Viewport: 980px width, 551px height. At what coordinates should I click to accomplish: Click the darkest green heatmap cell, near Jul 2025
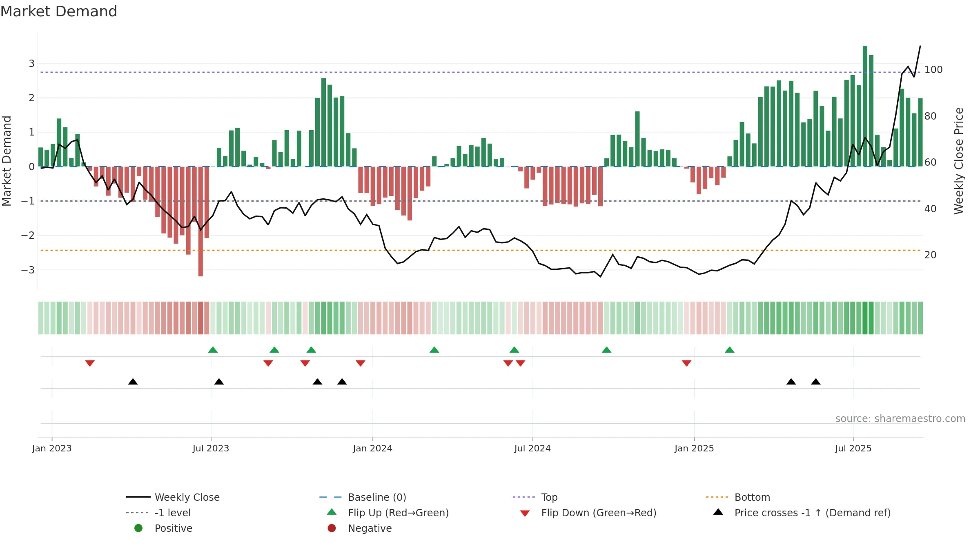click(x=865, y=318)
